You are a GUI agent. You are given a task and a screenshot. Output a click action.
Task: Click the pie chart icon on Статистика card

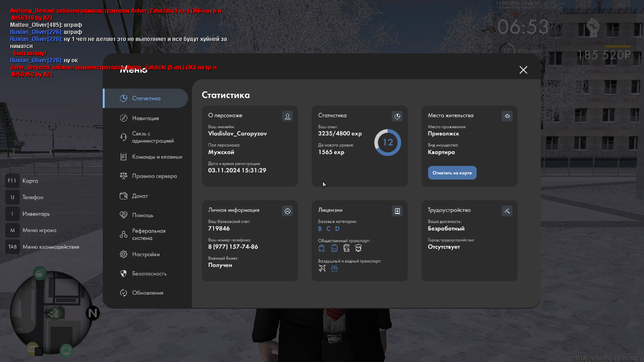(397, 116)
